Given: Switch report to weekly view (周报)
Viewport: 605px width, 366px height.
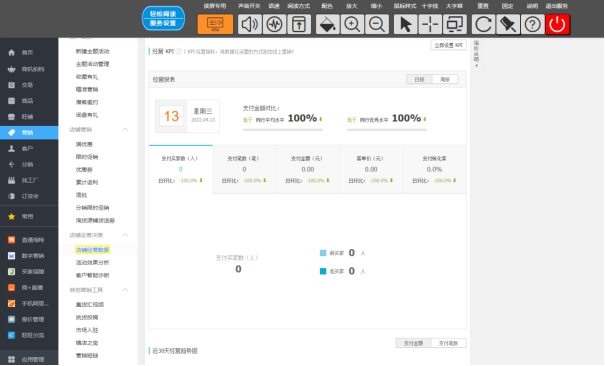Looking at the screenshot, I should 445,79.
